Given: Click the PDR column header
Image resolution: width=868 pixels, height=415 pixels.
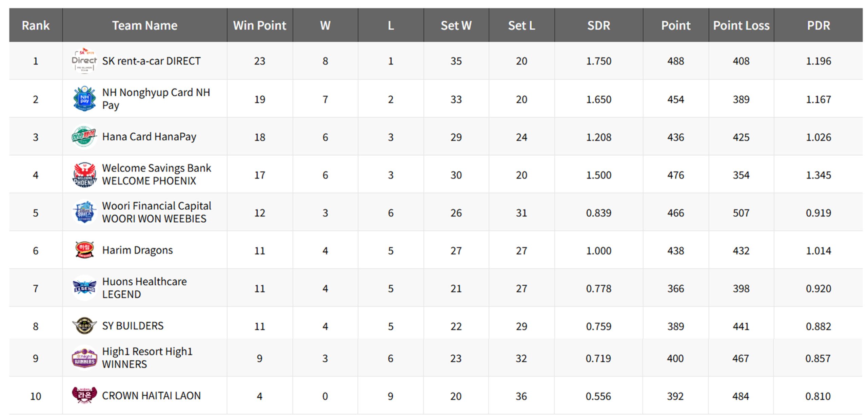Looking at the screenshot, I should [818, 25].
